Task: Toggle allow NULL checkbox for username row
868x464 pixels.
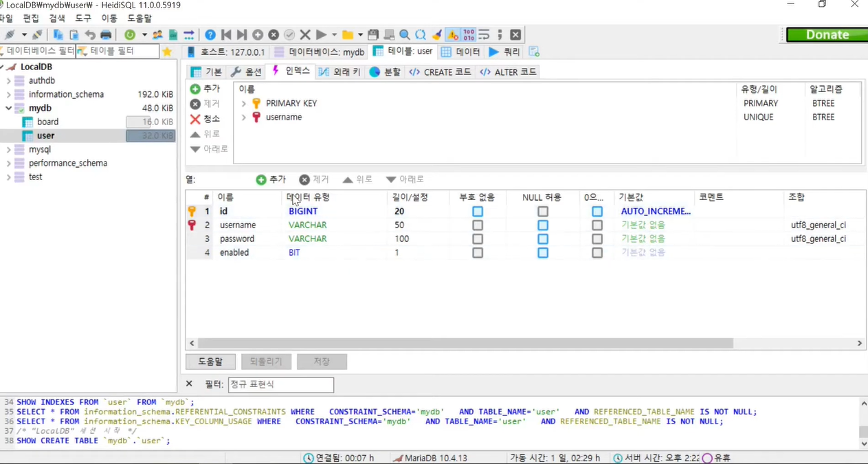Action: 543,225
